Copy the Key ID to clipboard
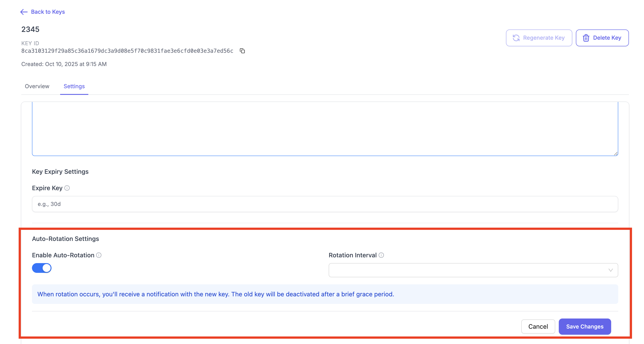 click(x=242, y=51)
